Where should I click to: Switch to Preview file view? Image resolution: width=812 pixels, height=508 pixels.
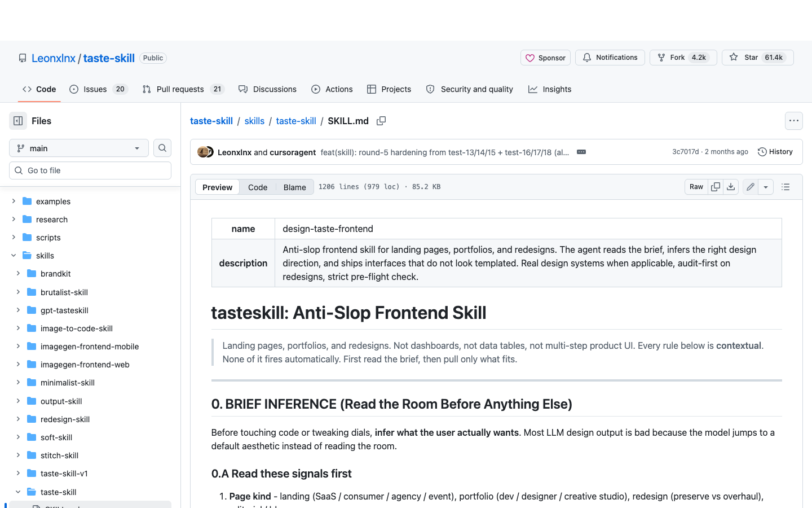pos(217,187)
